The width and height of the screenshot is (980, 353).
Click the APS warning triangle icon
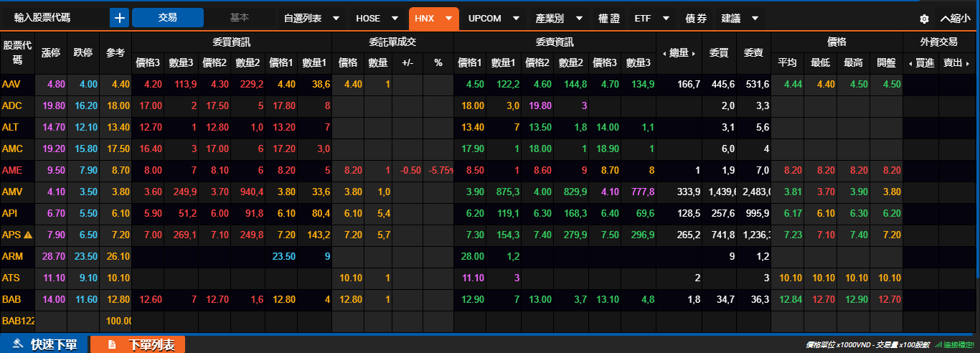(x=28, y=235)
